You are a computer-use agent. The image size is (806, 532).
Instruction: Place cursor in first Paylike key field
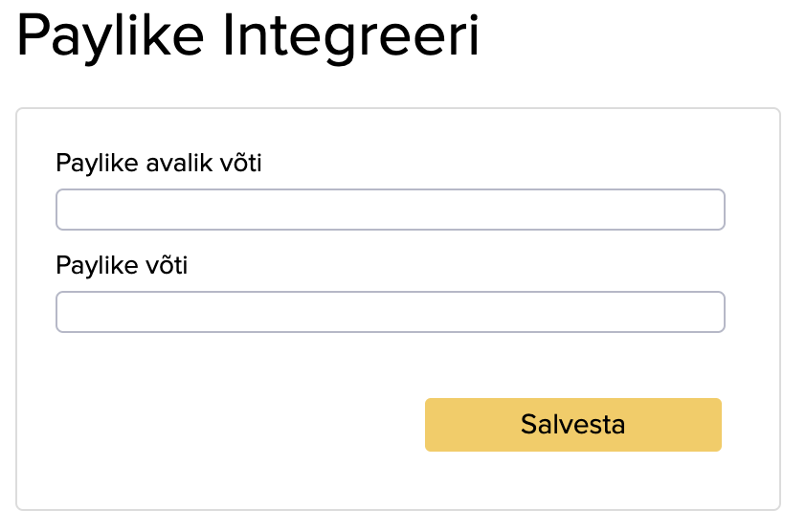pos(390,210)
